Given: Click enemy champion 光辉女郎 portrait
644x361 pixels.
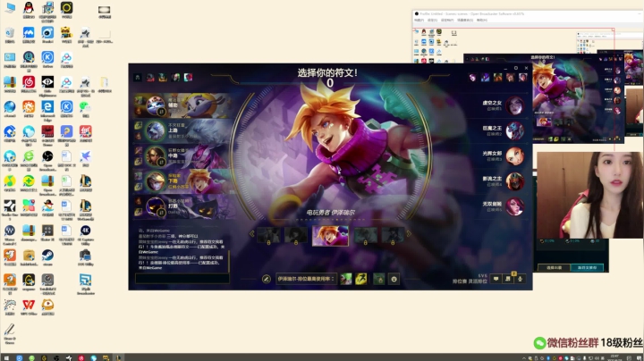Looking at the screenshot, I should click(x=514, y=155).
